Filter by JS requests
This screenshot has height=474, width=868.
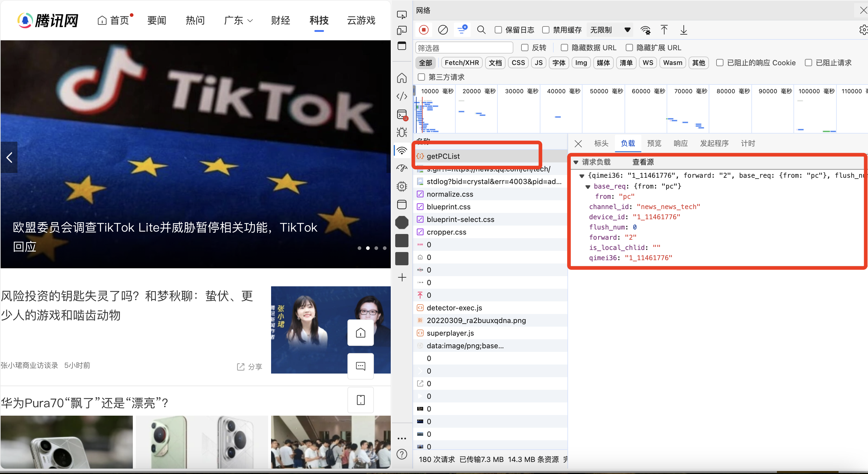[x=539, y=63]
